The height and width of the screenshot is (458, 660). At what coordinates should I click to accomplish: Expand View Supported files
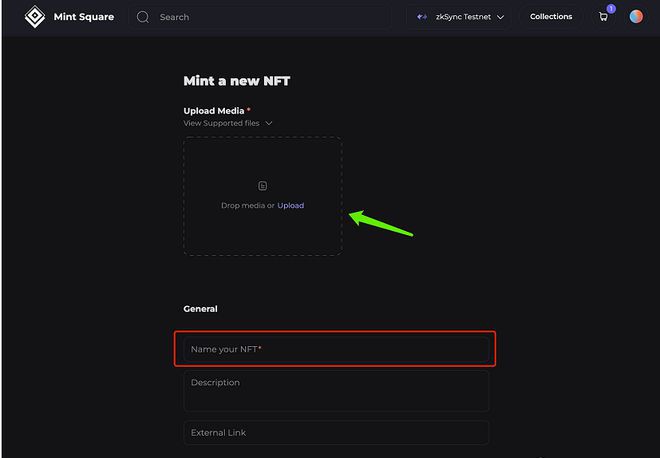(222, 123)
